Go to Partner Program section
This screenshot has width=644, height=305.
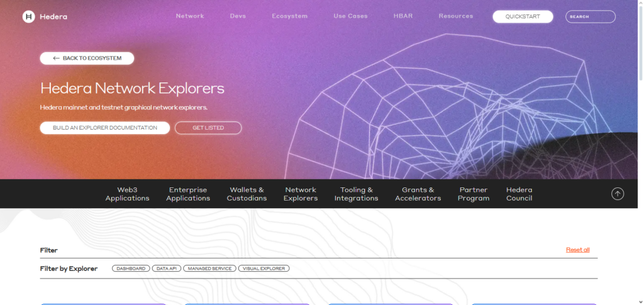474,194
